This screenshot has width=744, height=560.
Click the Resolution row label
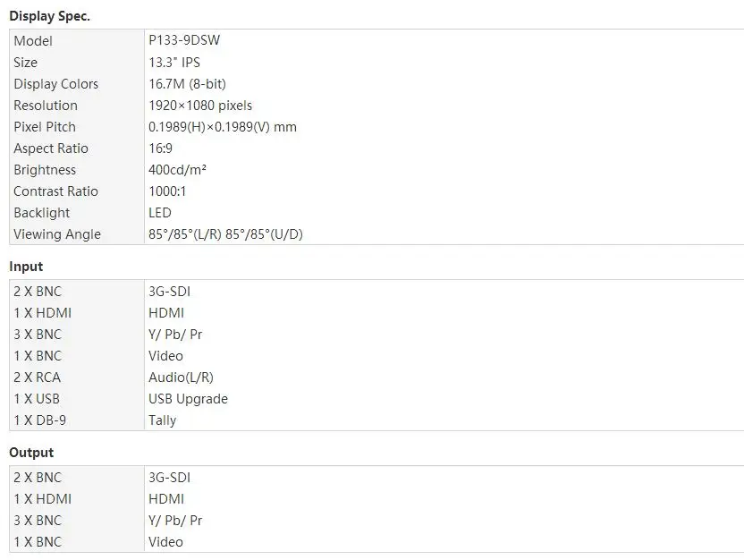tap(46, 106)
